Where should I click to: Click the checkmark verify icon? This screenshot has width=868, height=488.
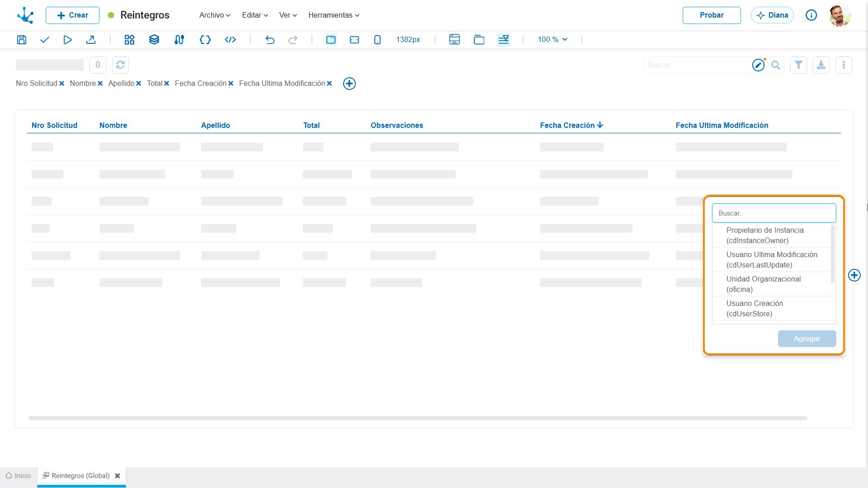[x=44, y=40]
